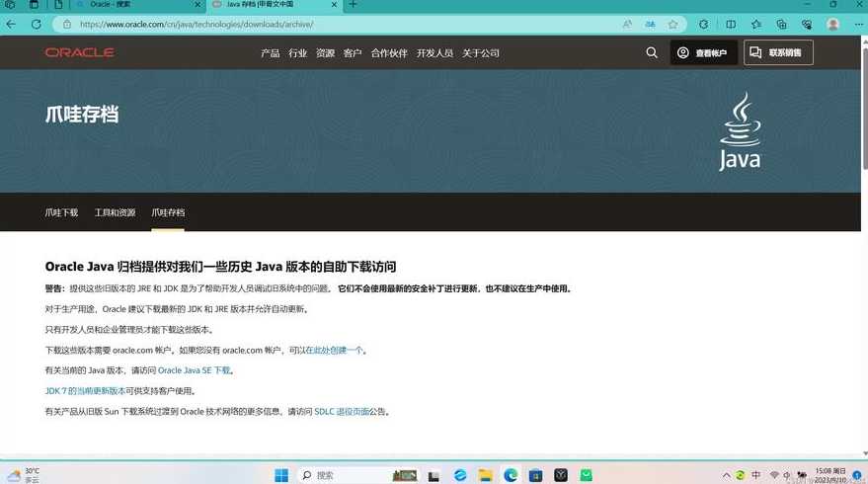868x484 pixels.
Task: Show hidden system tray icons chevron
Action: [726, 475]
